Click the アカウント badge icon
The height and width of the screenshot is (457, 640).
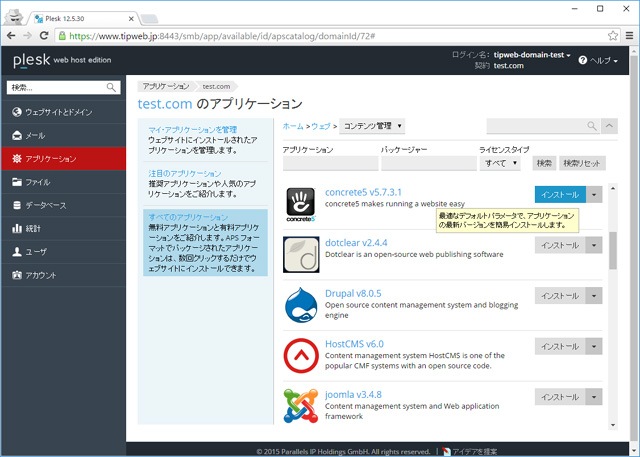tap(17, 275)
